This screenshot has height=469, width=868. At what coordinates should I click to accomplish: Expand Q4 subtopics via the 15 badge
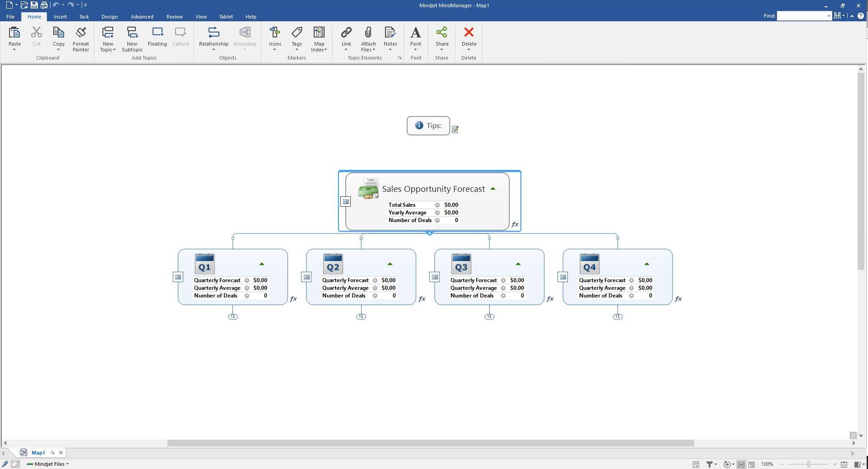coord(617,317)
